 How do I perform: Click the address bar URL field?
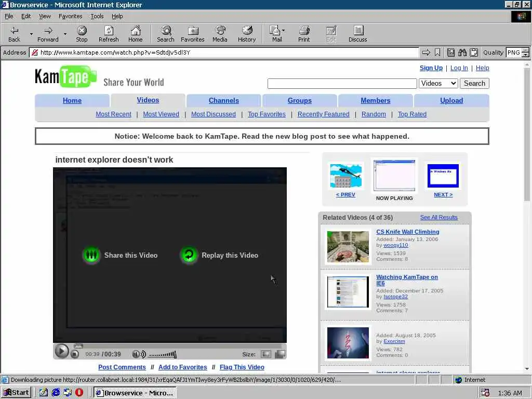(224, 52)
